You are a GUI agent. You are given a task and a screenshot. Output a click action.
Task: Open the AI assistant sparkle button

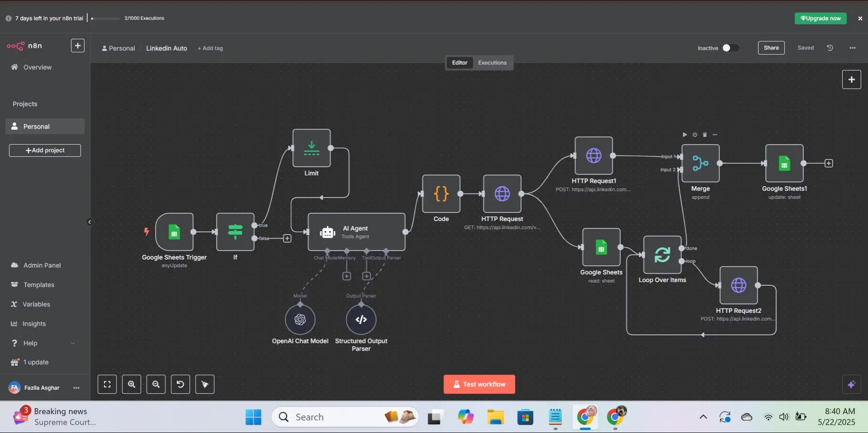click(852, 385)
